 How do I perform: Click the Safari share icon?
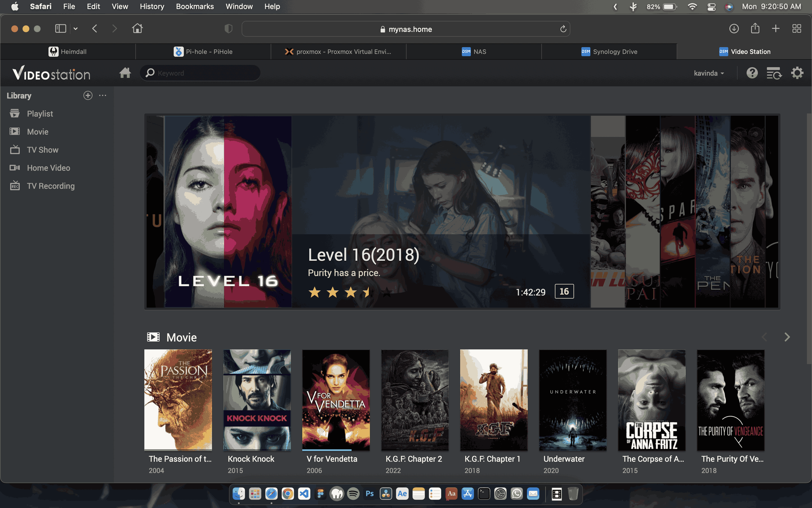(x=755, y=28)
